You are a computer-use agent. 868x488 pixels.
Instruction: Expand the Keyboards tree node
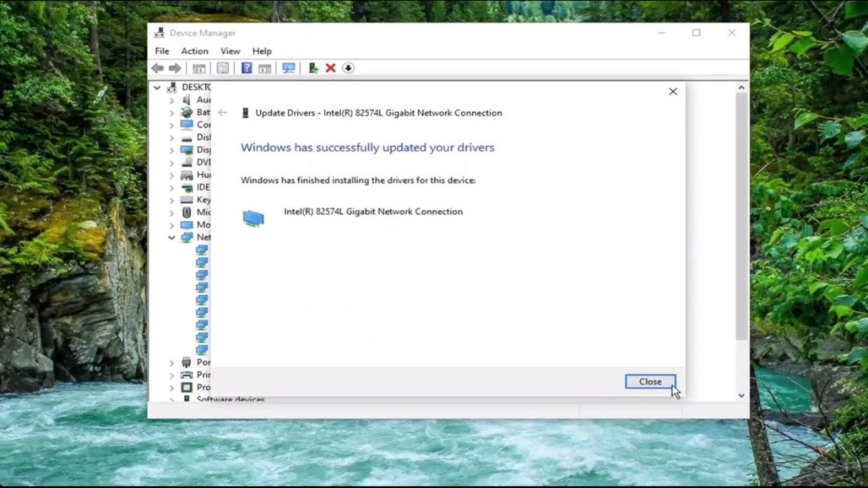(x=172, y=200)
